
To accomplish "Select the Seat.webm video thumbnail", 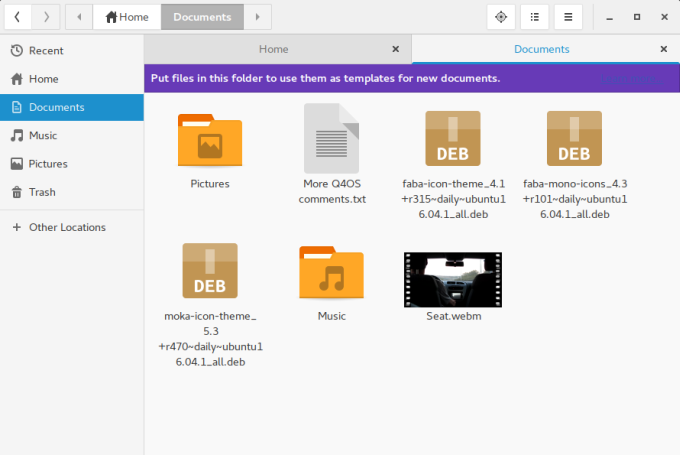I will 453,280.
